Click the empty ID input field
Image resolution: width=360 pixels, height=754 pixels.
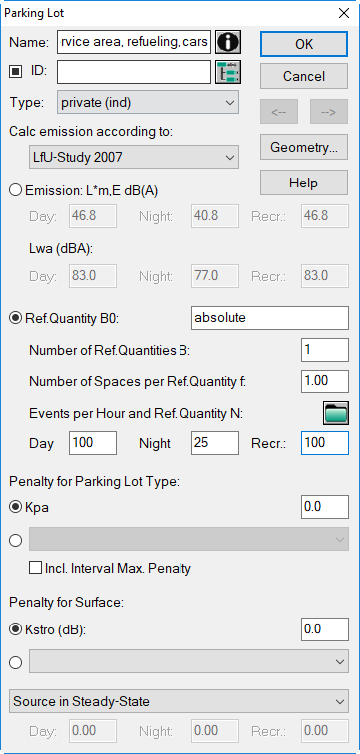pos(134,72)
